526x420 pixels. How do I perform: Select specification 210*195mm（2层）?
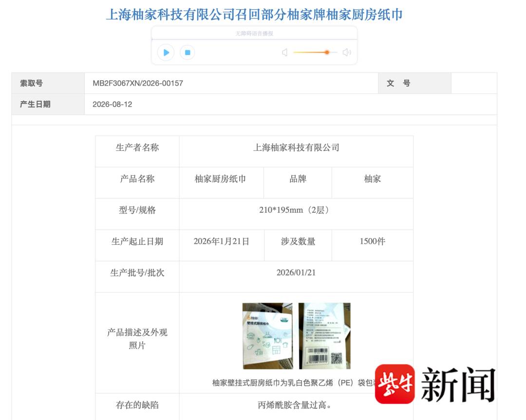295,210
